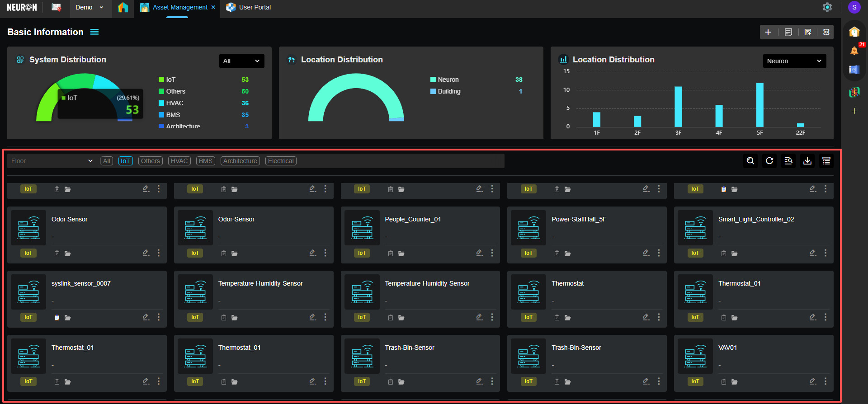Screen dimensions: 868x404
Task: Expand the Neuron location dropdown
Action: 794,61
